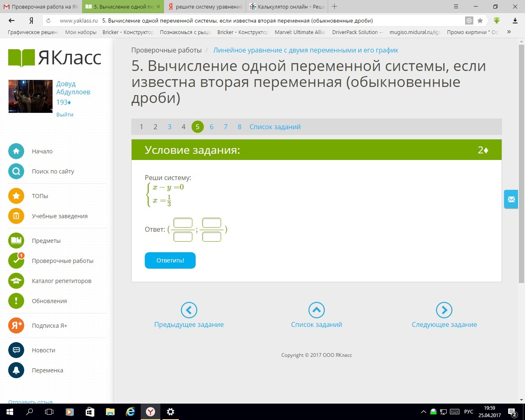The image size is (525, 420).
Task: Open the Yandex Browser taskbar icon
Action: [x=151, y=412]
